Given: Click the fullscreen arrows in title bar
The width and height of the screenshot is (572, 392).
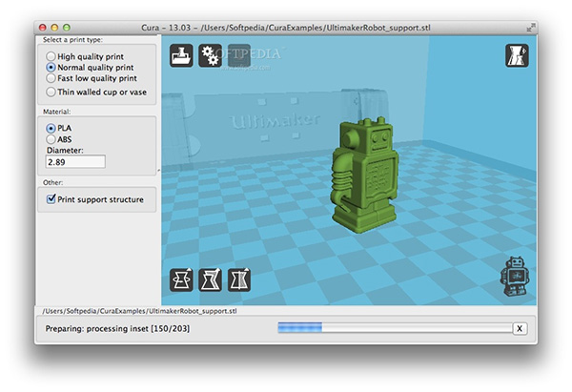Looking at the screenshot, I should click(x=531, y=28).
